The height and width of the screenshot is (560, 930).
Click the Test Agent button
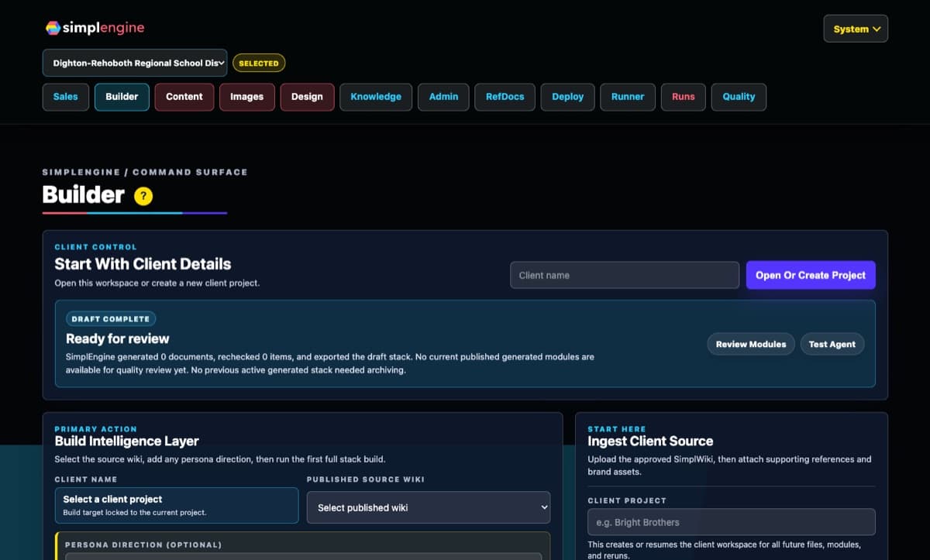pyautogui.click(x=832, y=344)
